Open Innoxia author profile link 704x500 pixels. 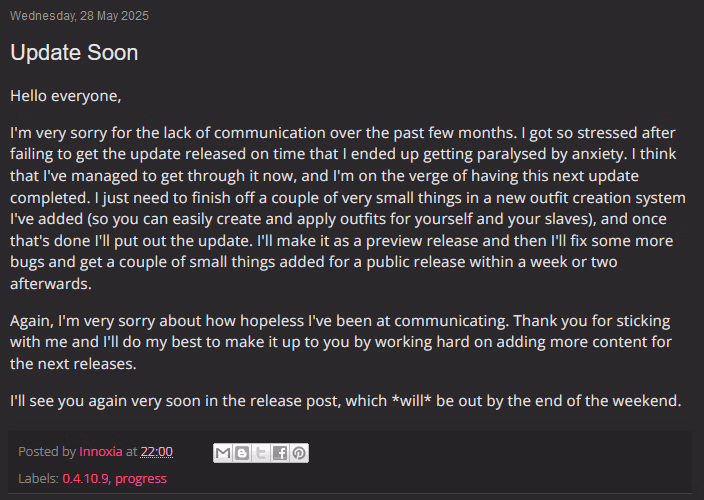[x=101, y=452]
